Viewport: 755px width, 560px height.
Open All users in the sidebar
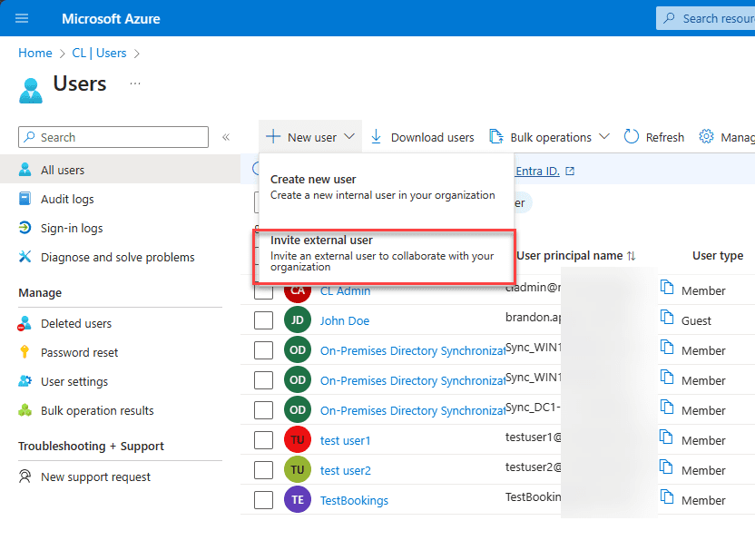121,170
